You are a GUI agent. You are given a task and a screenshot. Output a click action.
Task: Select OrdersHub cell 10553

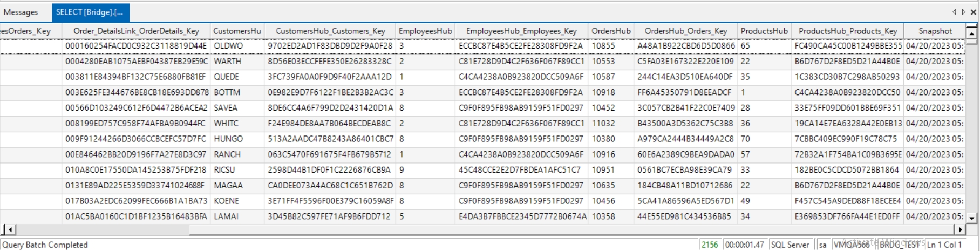(611, 61)
